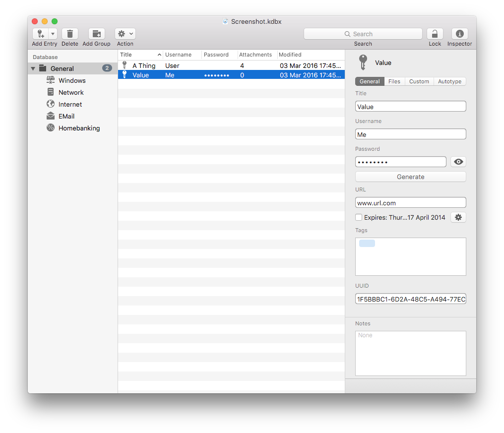
Task: Open the Inspector info icon
Action: click(459, 34)
